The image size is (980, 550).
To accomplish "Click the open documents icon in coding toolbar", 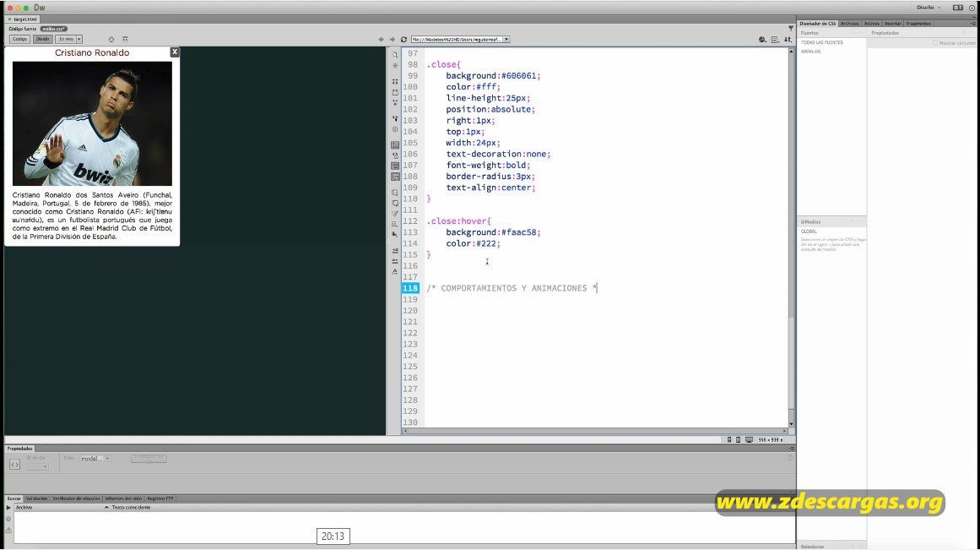I will click(395, 54).
